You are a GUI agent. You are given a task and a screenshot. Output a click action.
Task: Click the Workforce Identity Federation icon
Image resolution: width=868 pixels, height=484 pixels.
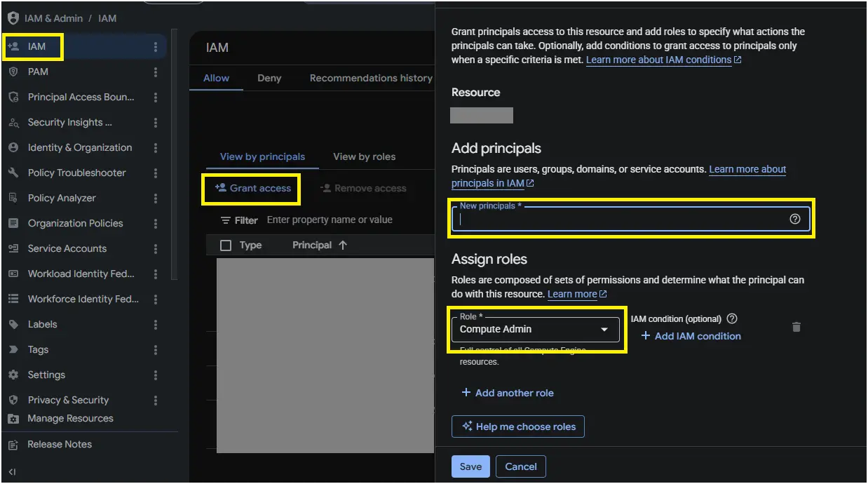(x=13, y=299)
